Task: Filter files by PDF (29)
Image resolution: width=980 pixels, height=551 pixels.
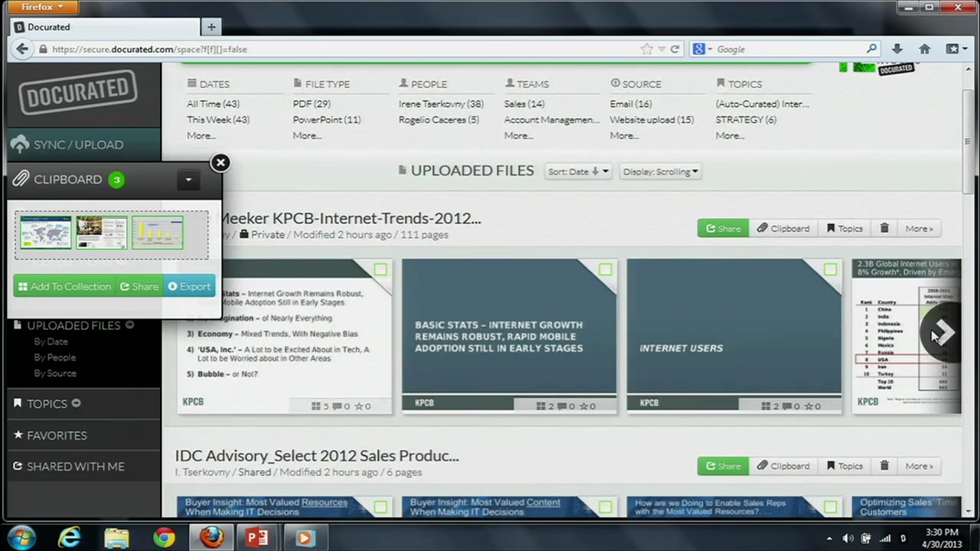Action: pyautogui.click(x=312, y=104)
